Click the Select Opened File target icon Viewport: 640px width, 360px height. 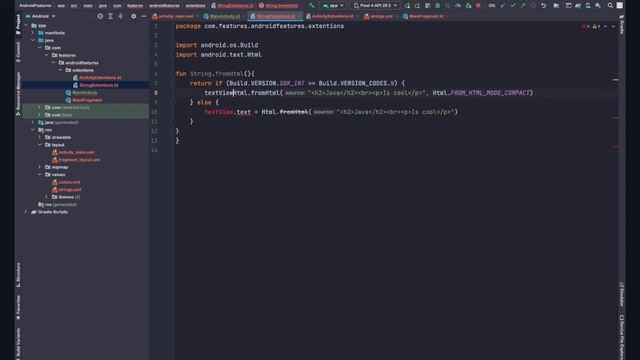pyautogui.click(x=100, y=16)
